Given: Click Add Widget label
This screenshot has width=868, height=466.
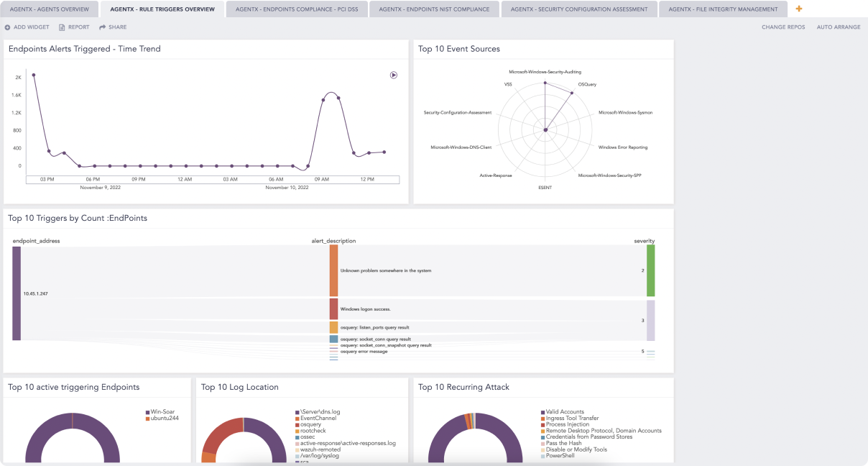Looking at the screenshot, I should coord(32,27).
